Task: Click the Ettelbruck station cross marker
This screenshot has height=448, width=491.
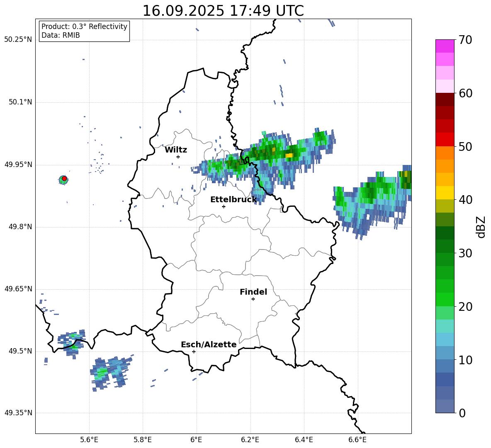Action: (x=224, y=206)
